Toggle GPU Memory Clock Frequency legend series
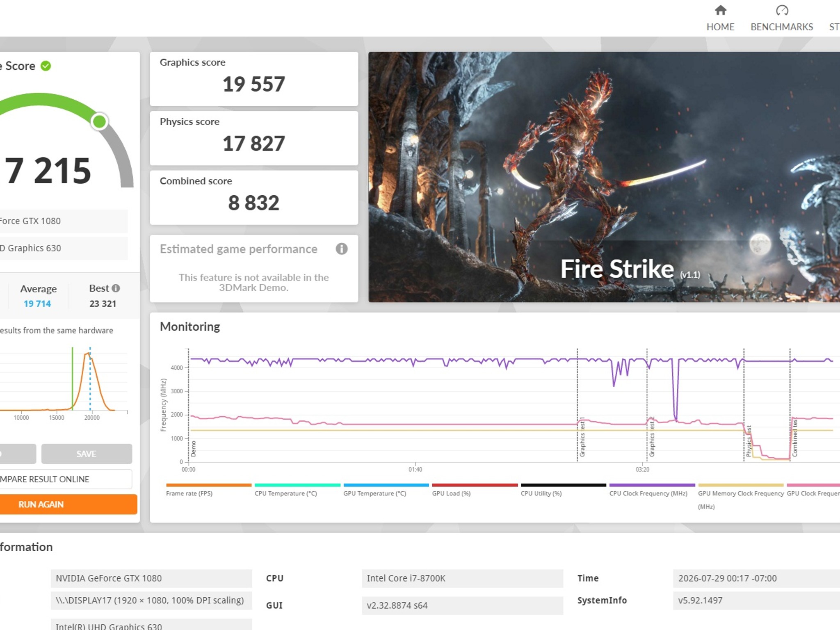840x630 pixels. [741, 500]
